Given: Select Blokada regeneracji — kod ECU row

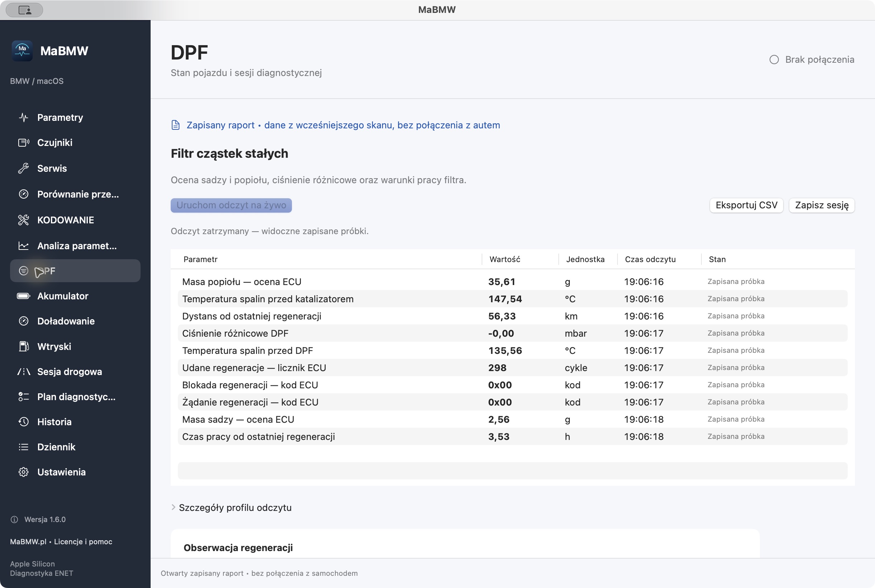Looking at the screenshot, I should coord(512,385).
